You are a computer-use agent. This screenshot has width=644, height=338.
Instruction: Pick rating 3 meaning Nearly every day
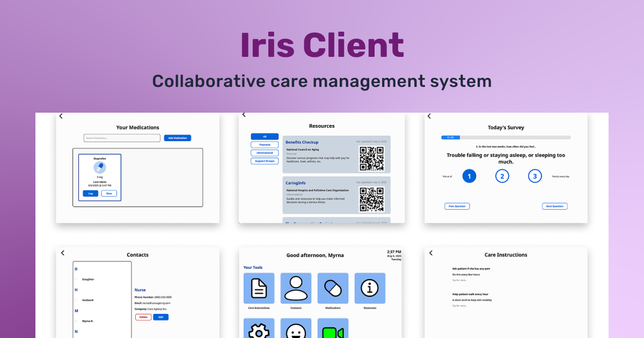coord(535,176)
